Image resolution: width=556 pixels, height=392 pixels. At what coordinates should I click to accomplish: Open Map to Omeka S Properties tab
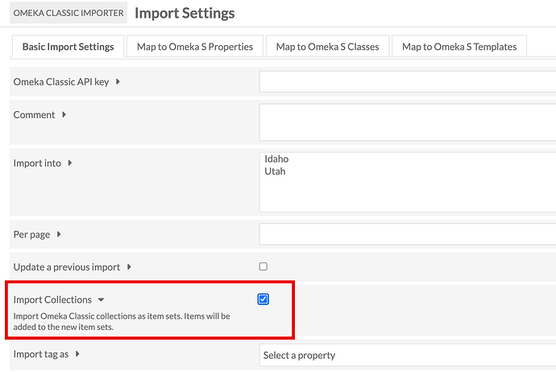pos(195,47)
